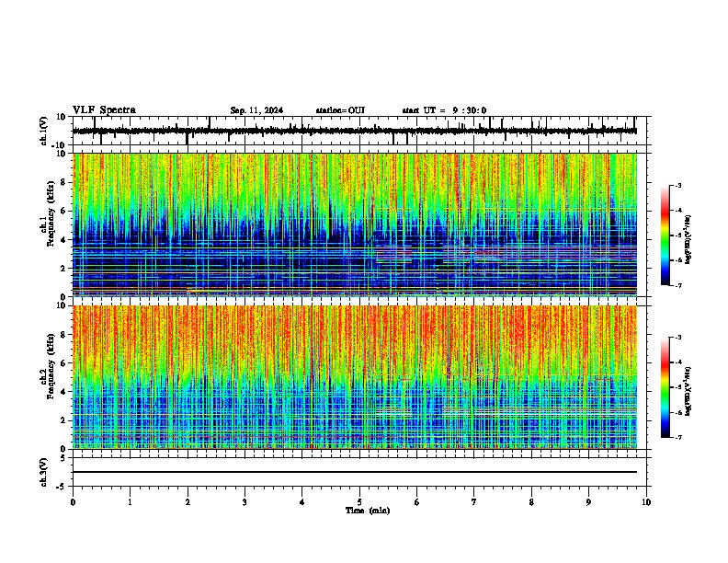Click the ch.1 'Frequency (kHz)' axis label
728x563 pixels.
coord(51,213)
